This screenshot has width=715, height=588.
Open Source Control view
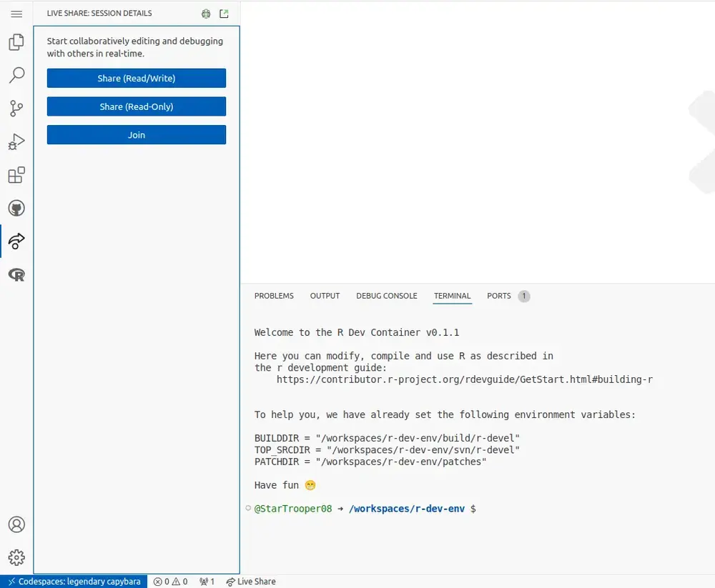click(x=16, y=109)
